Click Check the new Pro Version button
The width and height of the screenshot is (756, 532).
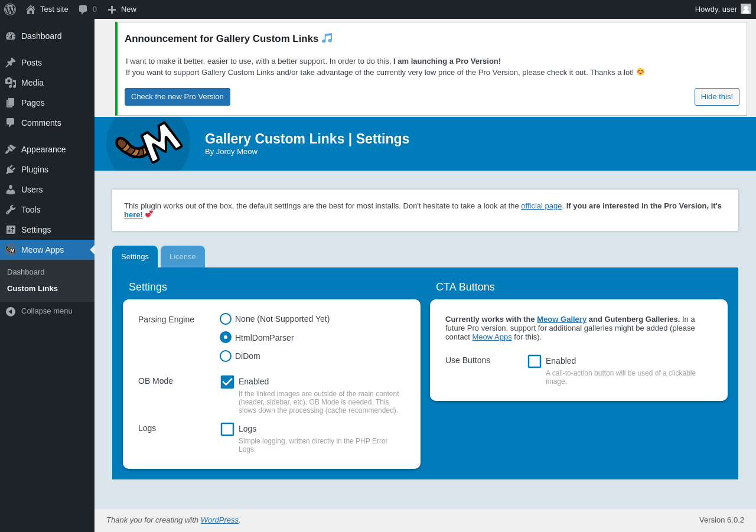(177, 97)
